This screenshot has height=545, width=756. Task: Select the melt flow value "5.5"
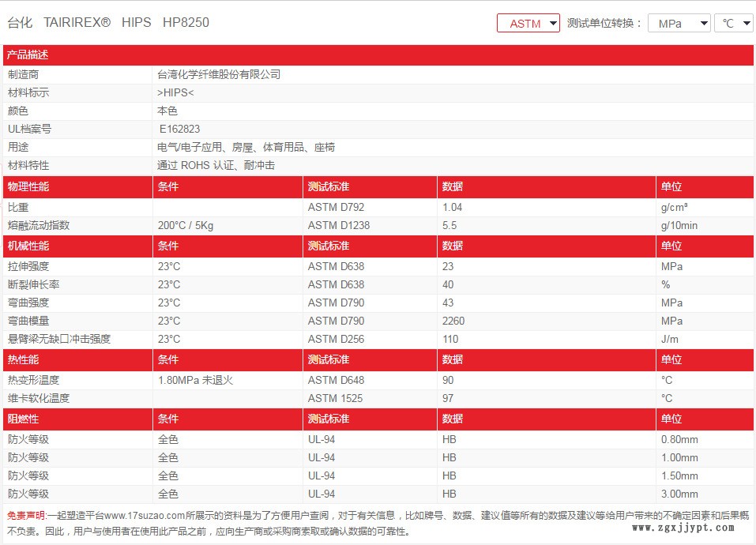click(x=449, y=225)
